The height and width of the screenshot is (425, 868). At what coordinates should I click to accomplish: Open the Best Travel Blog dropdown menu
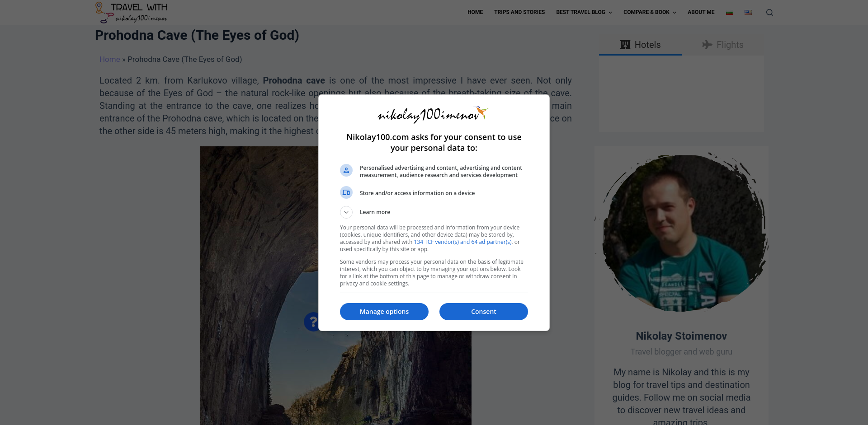point(584,13)
